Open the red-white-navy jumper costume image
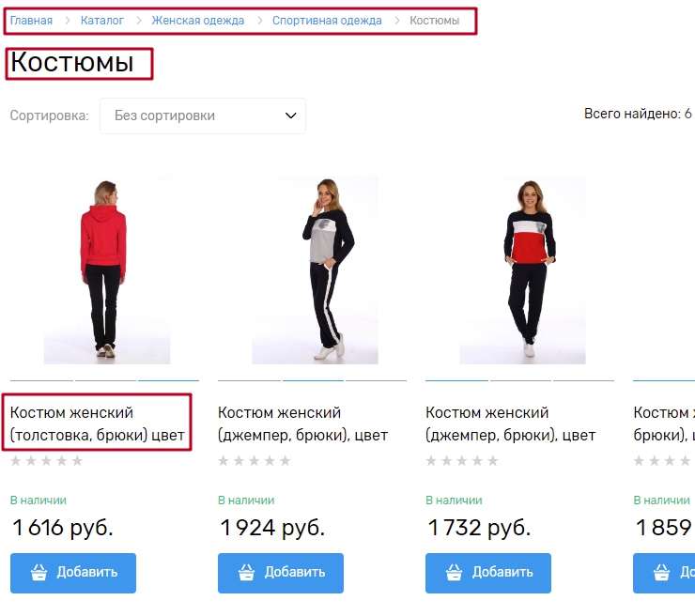 (x=522, y=269)
